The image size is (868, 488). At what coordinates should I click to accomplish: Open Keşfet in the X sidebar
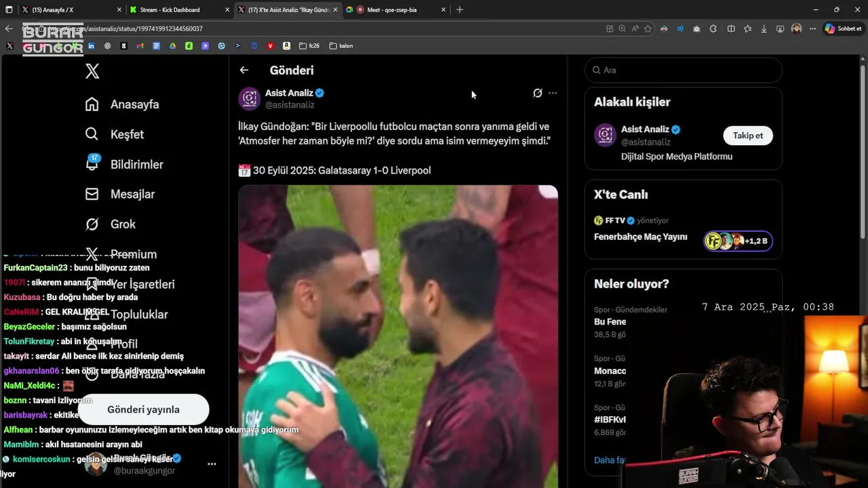pos(115,134)
